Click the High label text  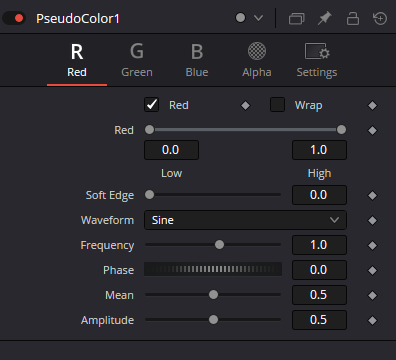[319, 174]
